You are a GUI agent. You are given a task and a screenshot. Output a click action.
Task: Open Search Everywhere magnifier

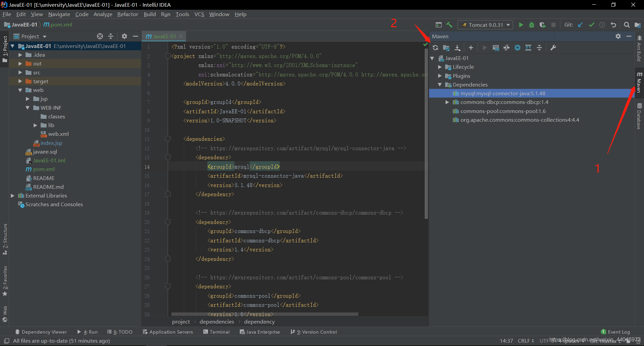pyautogui.click(x=627, y=25)
